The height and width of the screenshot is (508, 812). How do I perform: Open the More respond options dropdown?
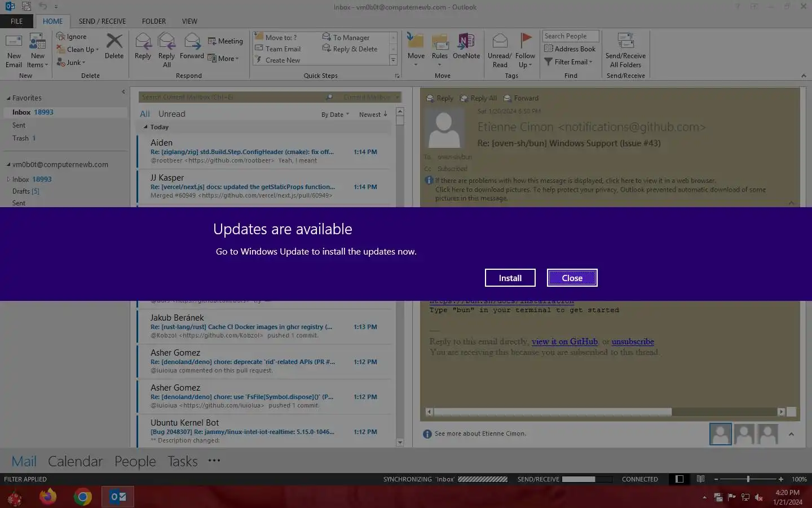[223, 58]
